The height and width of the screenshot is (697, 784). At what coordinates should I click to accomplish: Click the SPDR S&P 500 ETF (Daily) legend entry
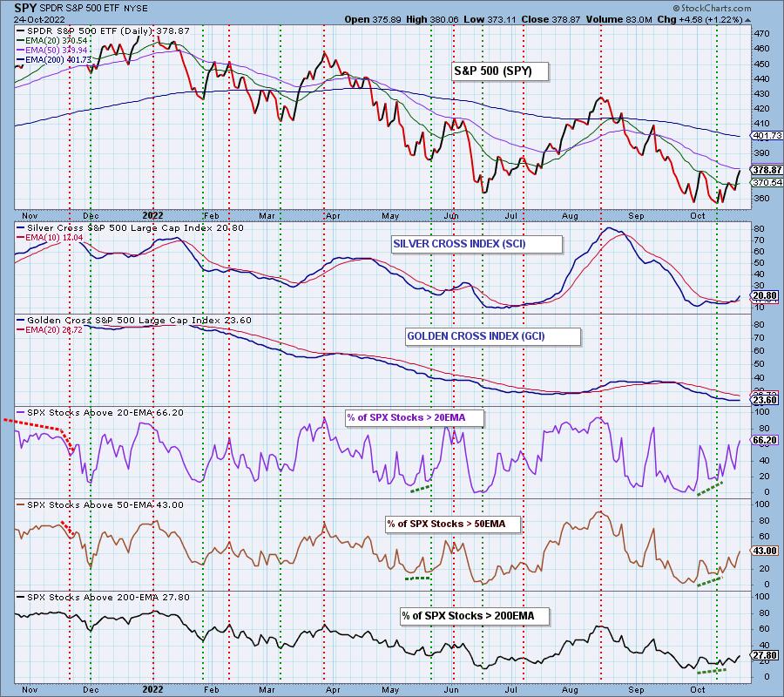pyautogui.click(x=103, y=31)
